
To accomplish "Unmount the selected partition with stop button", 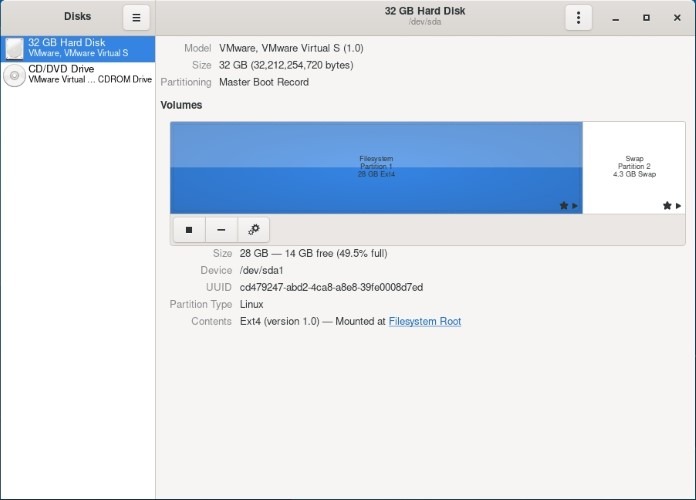I will [x=189, y=229].
